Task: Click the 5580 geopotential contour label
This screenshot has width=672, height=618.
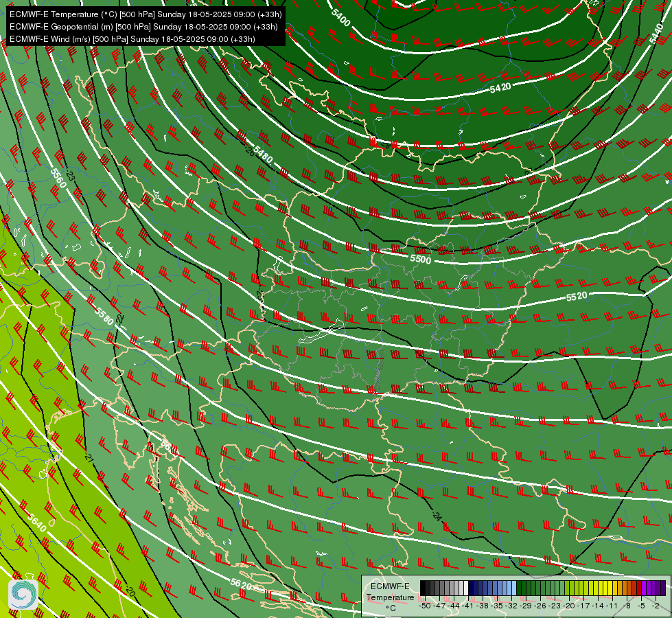Action: pyautogui.click(x=104, y=316)
